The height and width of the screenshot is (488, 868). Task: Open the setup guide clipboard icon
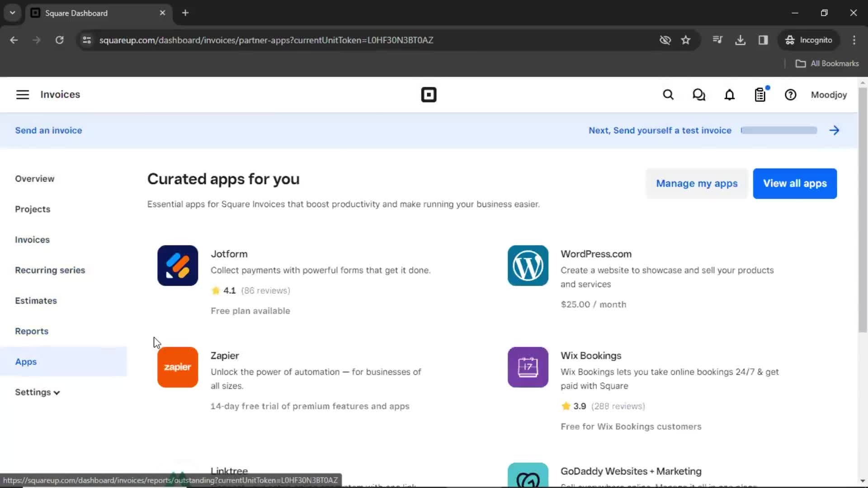tap(760, 95)
